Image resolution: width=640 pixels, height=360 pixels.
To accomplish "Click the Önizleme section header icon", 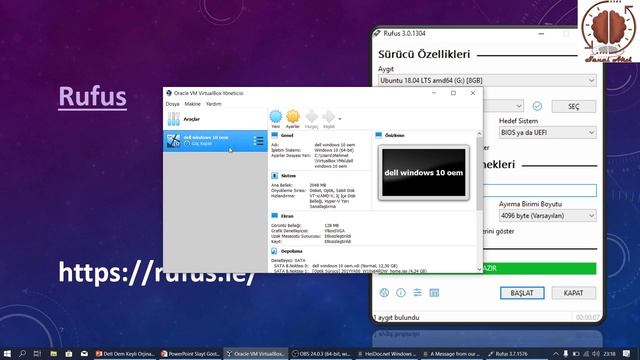I will [379, 135].
